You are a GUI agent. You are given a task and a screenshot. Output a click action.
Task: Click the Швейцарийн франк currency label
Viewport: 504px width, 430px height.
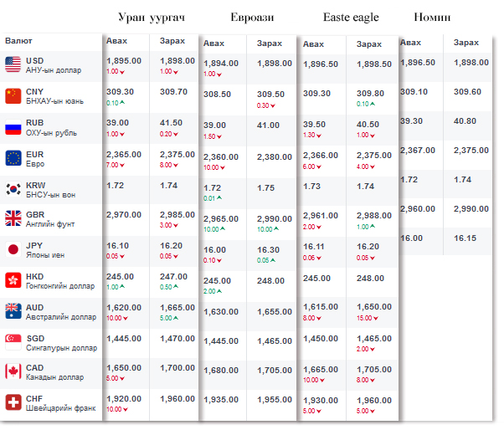(x=61, y=408)
